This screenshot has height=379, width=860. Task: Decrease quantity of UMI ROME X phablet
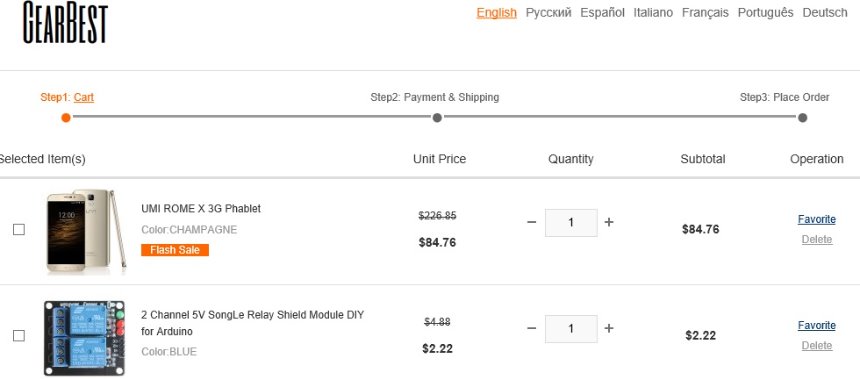coord(531,222)
